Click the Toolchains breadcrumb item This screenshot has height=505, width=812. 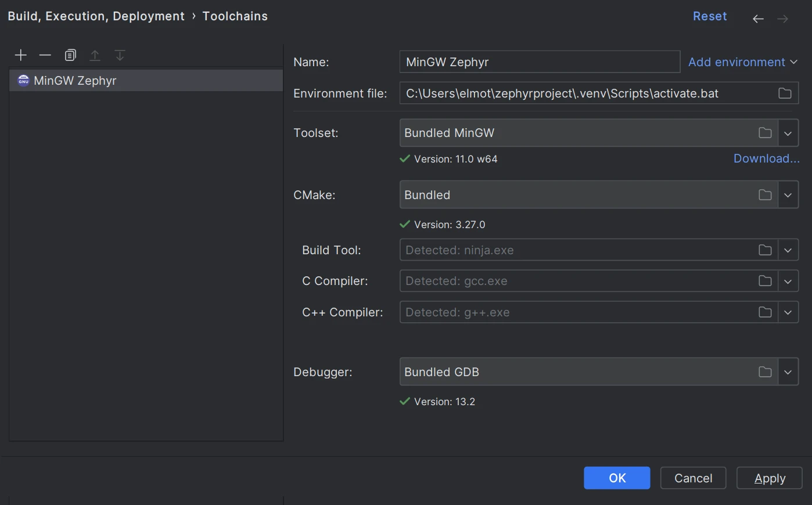[235, 16]
